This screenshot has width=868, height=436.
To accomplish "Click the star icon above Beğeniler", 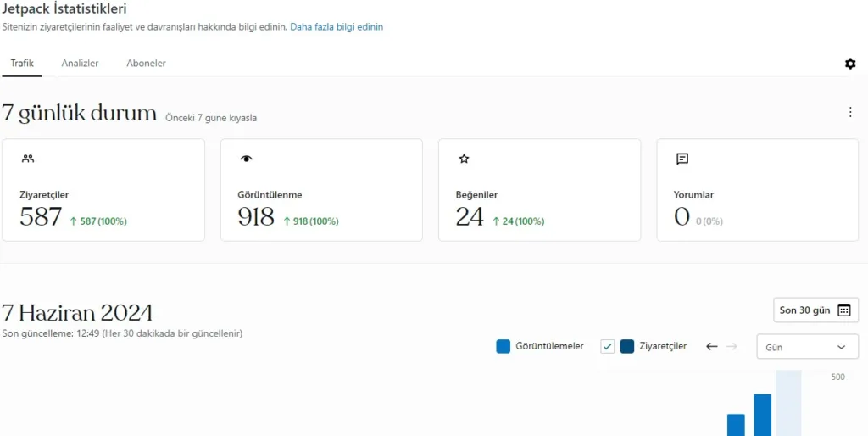I will [x=464, y=159].
